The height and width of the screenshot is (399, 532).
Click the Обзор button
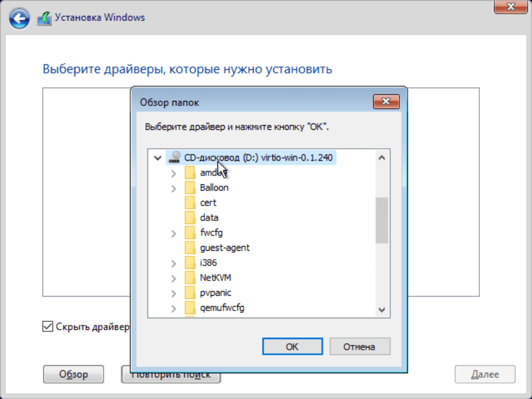pos(73,374)
